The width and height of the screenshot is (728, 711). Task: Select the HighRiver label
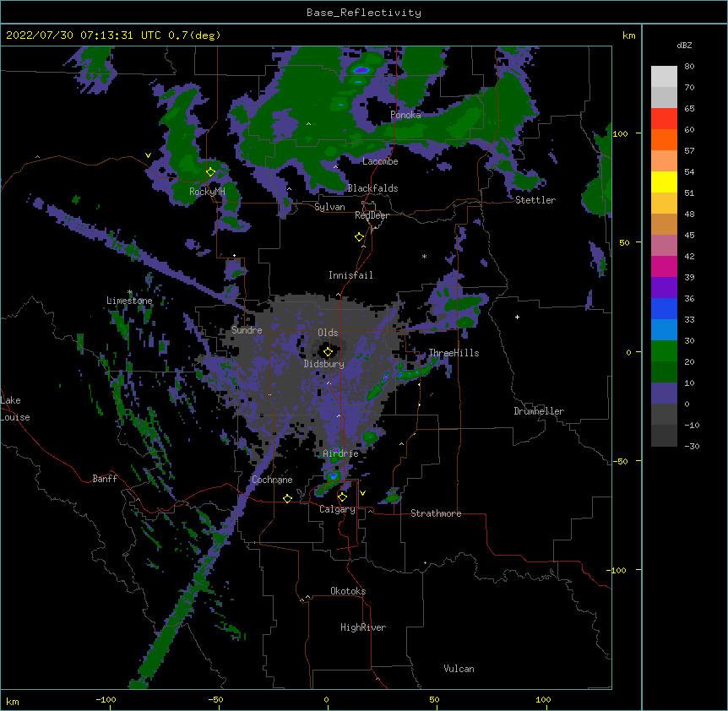[363, 627]
